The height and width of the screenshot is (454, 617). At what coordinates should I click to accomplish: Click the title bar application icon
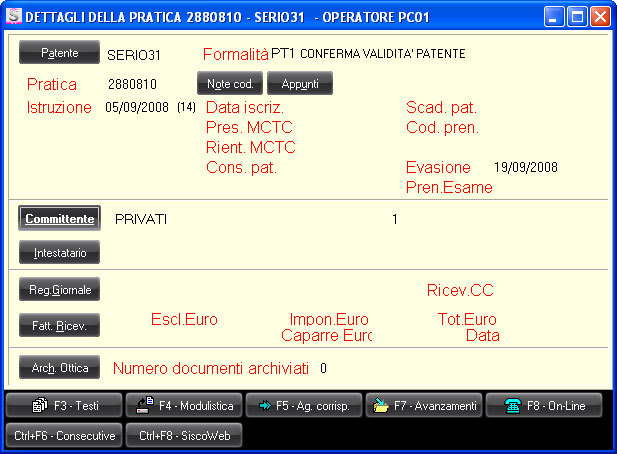pos(13,16)
